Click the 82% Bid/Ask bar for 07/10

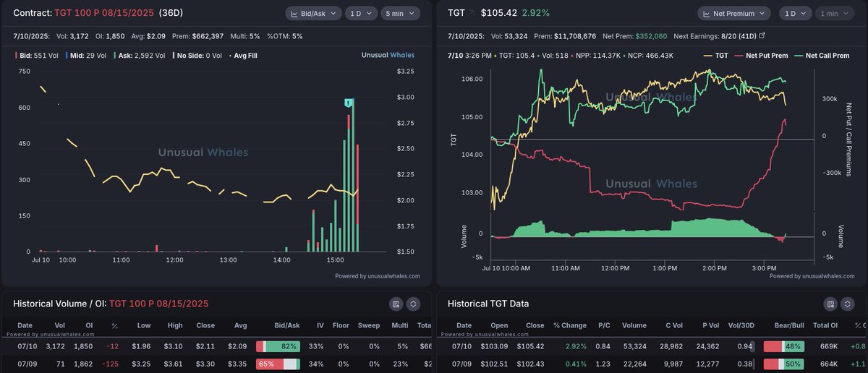(x=278, y=346)
